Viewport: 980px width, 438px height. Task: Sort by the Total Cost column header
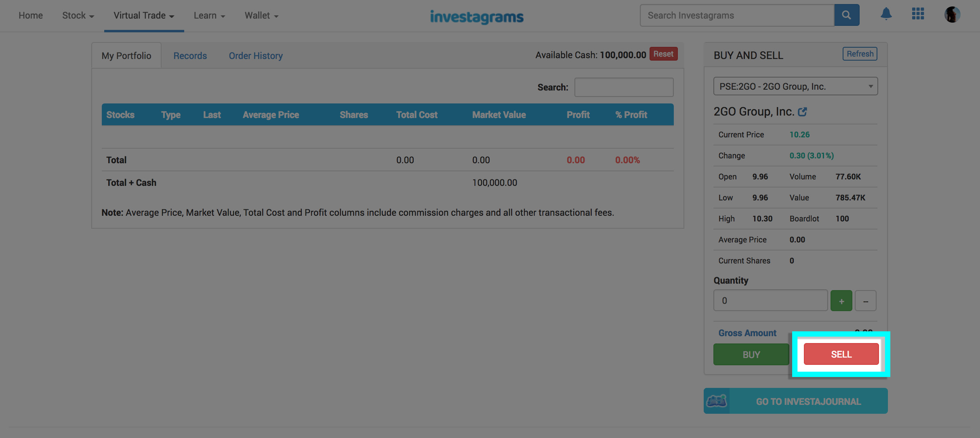[x=417, y=115]
